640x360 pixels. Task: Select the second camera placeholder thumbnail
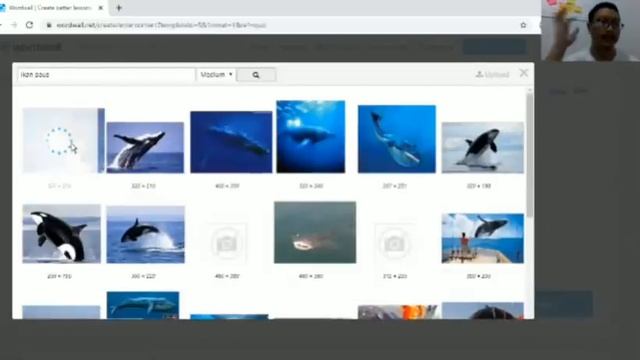(x=394, y=244)
